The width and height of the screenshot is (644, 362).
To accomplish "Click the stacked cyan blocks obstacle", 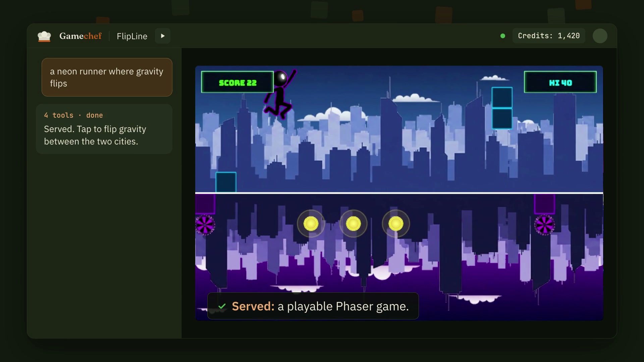I will tap(502, 108).
